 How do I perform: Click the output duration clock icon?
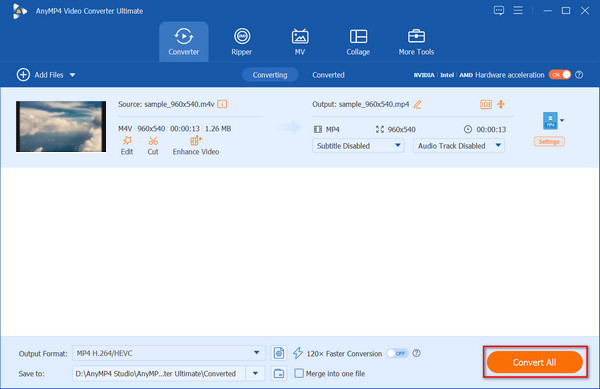coord(468,129)
